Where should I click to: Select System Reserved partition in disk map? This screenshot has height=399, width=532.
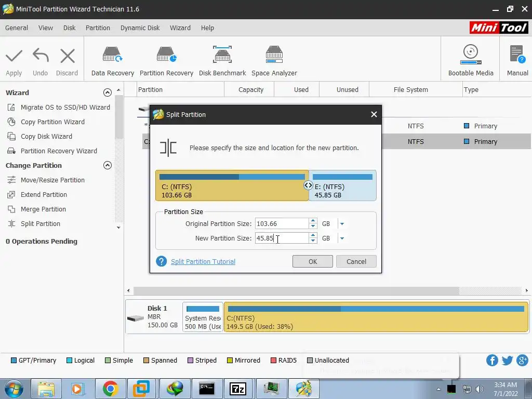point(203,317)
